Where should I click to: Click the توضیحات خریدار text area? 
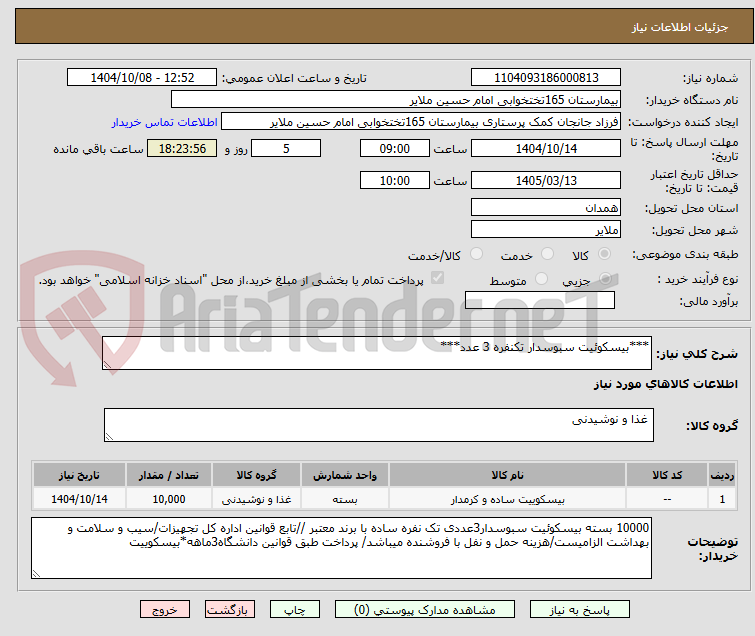click(341, 548)
